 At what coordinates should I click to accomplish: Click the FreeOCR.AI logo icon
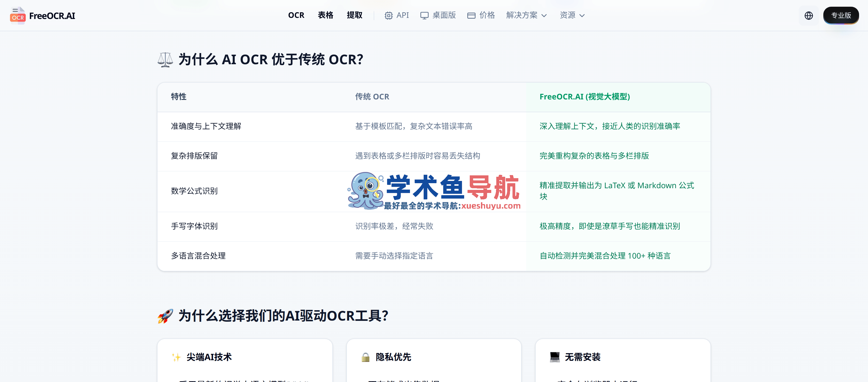click(x=18, y=15)
